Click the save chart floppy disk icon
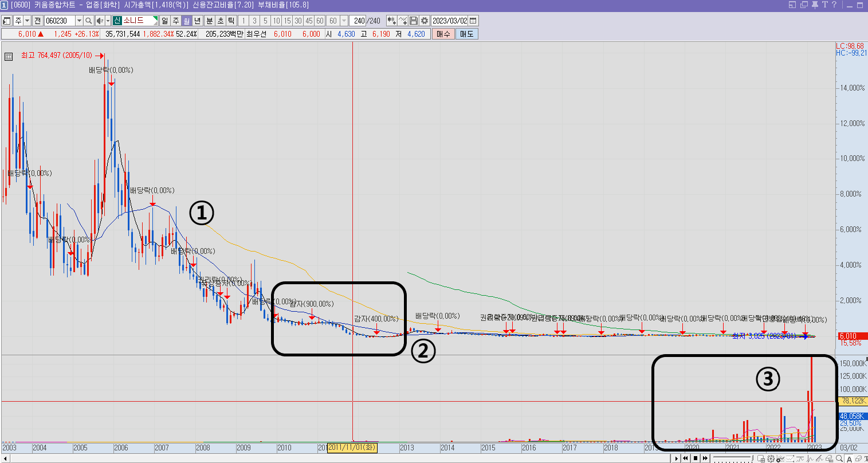The height and width of the screenshot is (463, 868). point(414,21)
